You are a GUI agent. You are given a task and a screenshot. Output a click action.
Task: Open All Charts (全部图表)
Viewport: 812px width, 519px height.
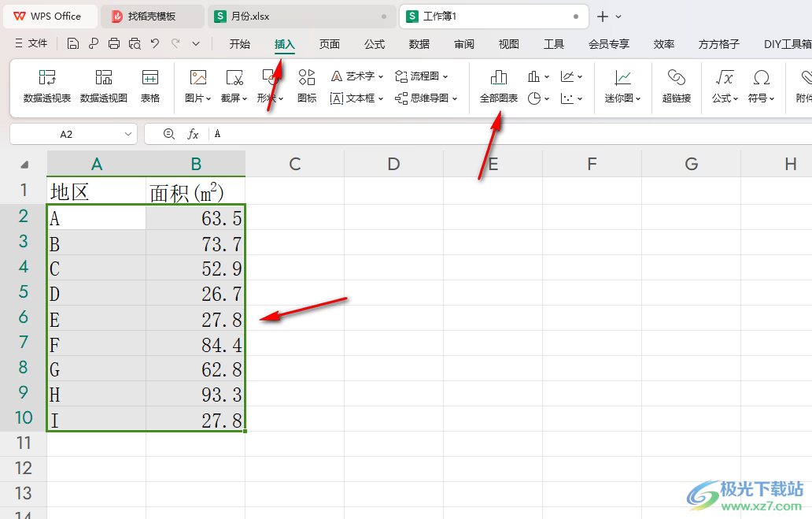(x=499, y=86)
